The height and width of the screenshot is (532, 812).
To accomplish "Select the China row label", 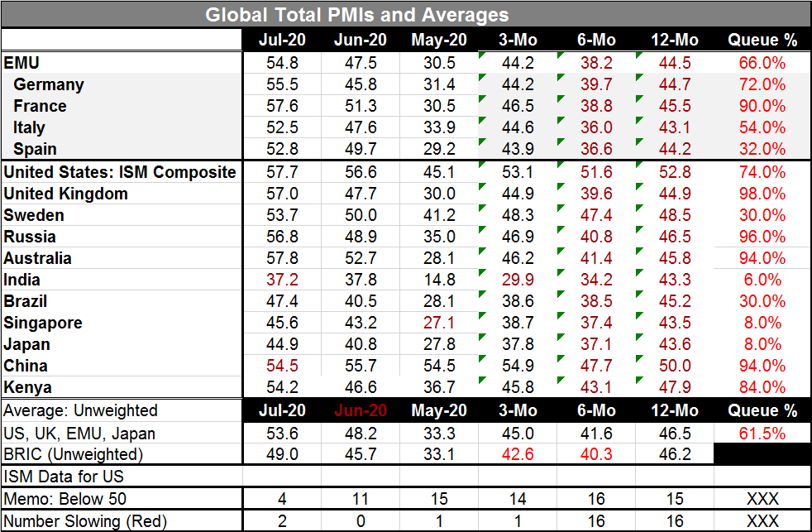I will tap(26, 366).
